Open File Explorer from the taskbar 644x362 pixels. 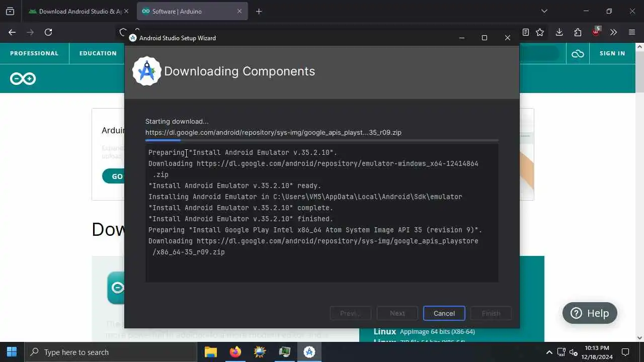pos(210,352)
